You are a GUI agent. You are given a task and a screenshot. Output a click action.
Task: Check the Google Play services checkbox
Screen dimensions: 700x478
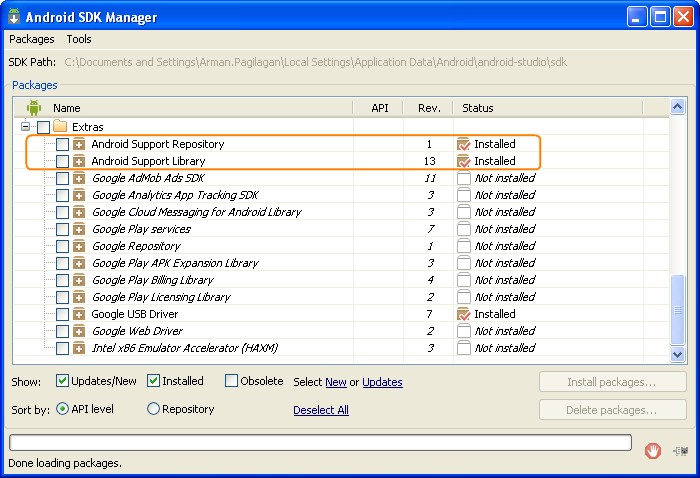coord(62,229)
